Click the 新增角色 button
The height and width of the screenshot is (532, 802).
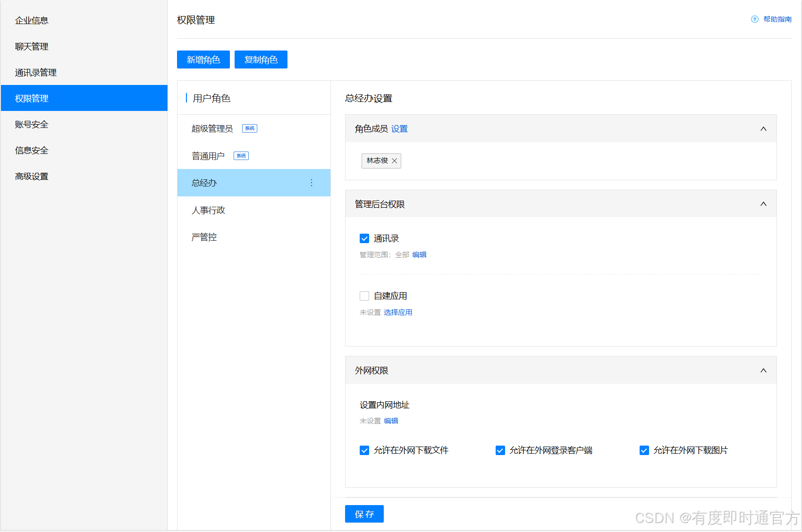coord(203,59)
